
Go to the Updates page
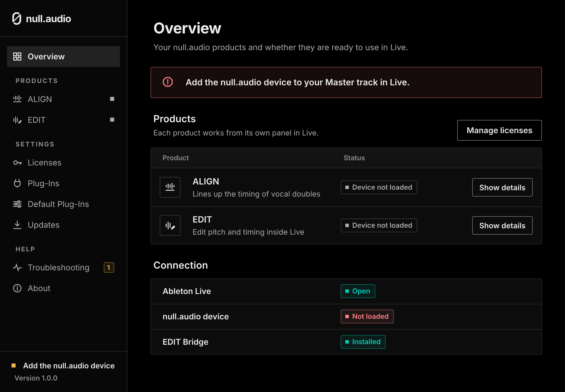[x=63, y=225]
